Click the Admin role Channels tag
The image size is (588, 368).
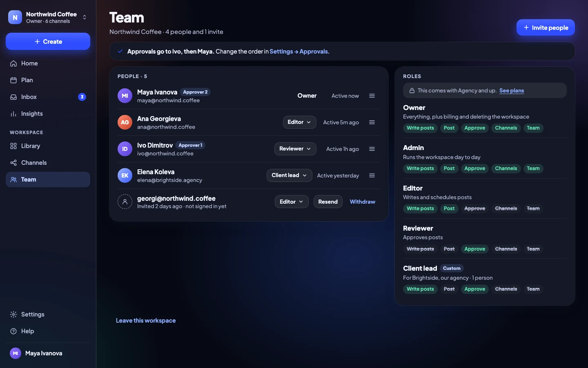506,168
